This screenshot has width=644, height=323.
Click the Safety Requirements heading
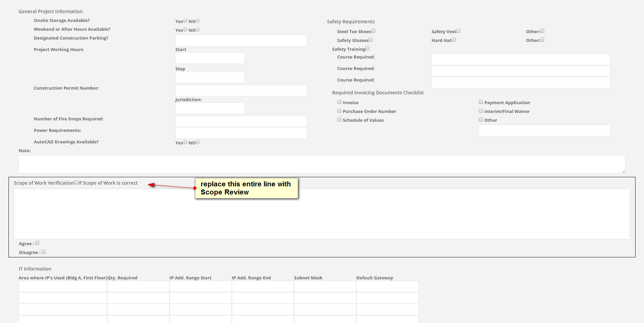click(x=351, y=22)
